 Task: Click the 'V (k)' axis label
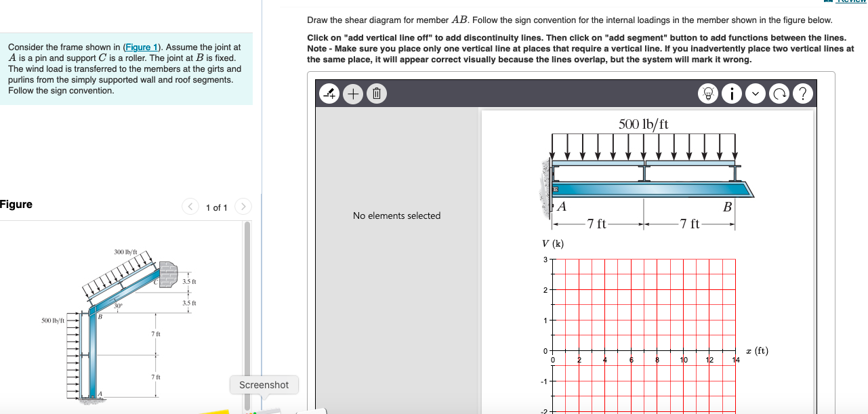tap(553, 244)
